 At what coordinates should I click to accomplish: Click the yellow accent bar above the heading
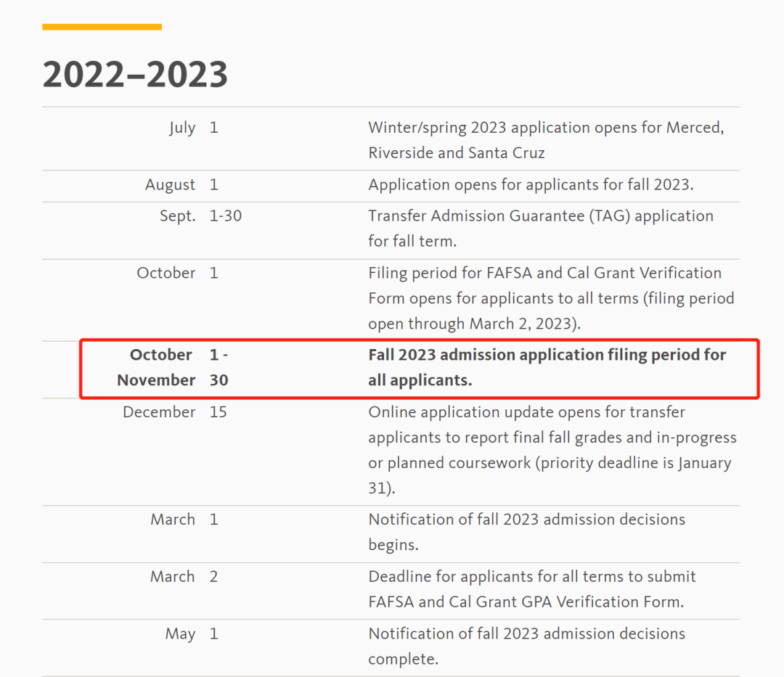[x=102, y=27]
